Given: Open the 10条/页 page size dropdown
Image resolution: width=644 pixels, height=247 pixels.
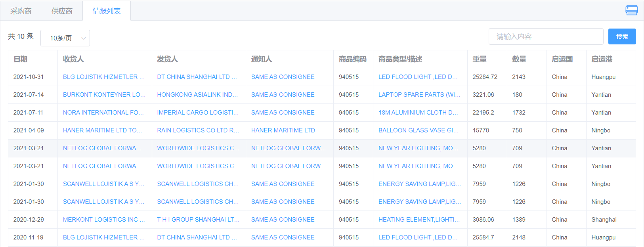Looking at the screenshot, I should (65, 38).
